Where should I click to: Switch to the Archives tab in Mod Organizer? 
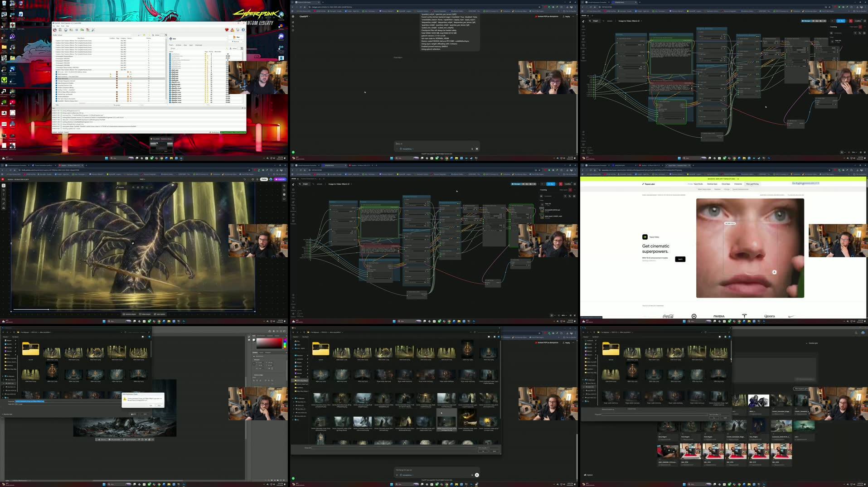click(x=179, y=45)
